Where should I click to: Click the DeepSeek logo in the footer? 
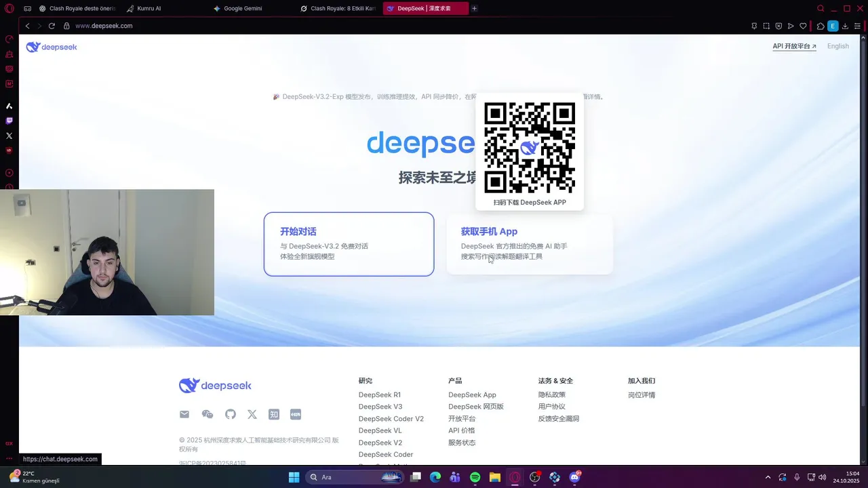pyautogui.click(x=215, y=386)
